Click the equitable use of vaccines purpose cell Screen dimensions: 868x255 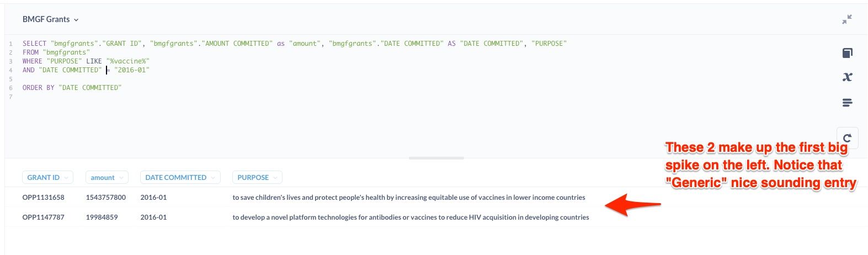click(x=408, y=197)
